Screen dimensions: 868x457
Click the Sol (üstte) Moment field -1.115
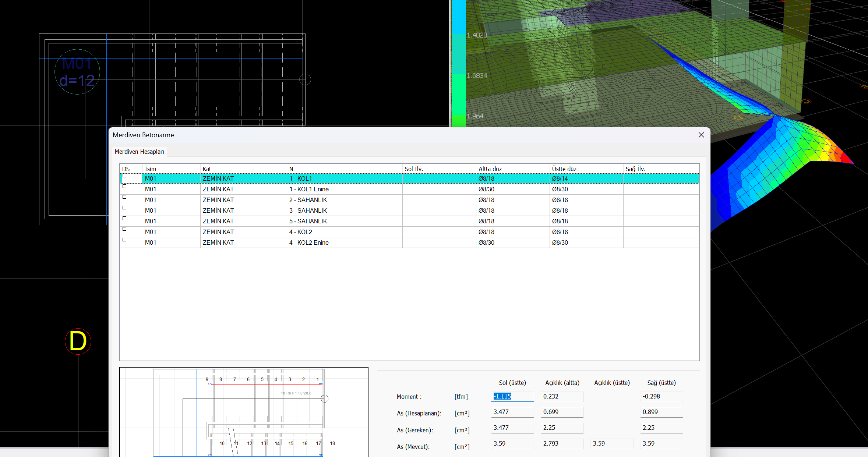[512, 396]
